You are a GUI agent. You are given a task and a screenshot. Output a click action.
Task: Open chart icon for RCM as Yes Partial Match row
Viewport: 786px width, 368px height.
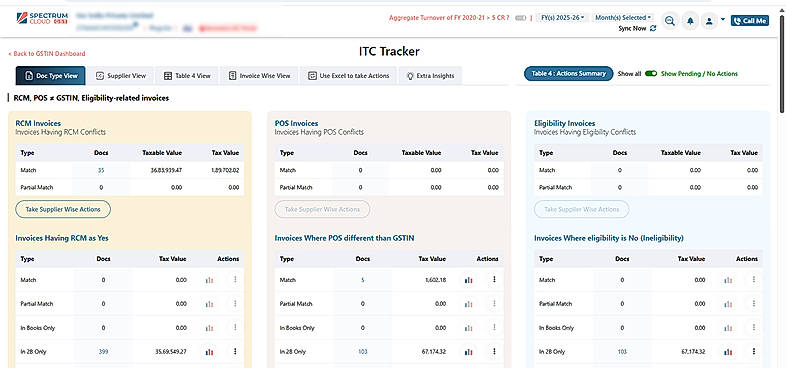210,304
